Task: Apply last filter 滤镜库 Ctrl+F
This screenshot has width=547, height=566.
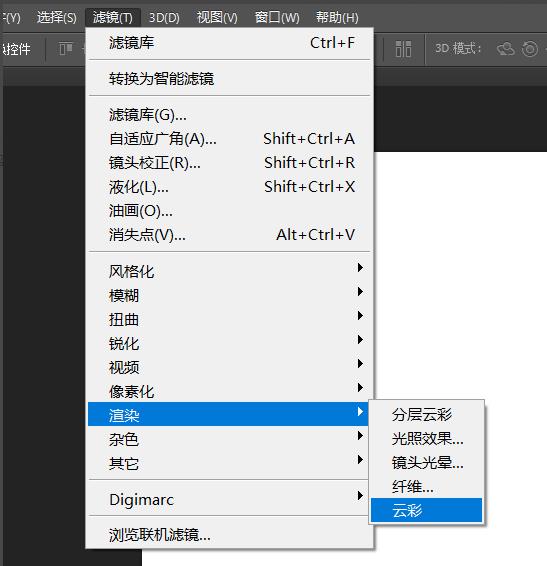Action: point(229,43)
